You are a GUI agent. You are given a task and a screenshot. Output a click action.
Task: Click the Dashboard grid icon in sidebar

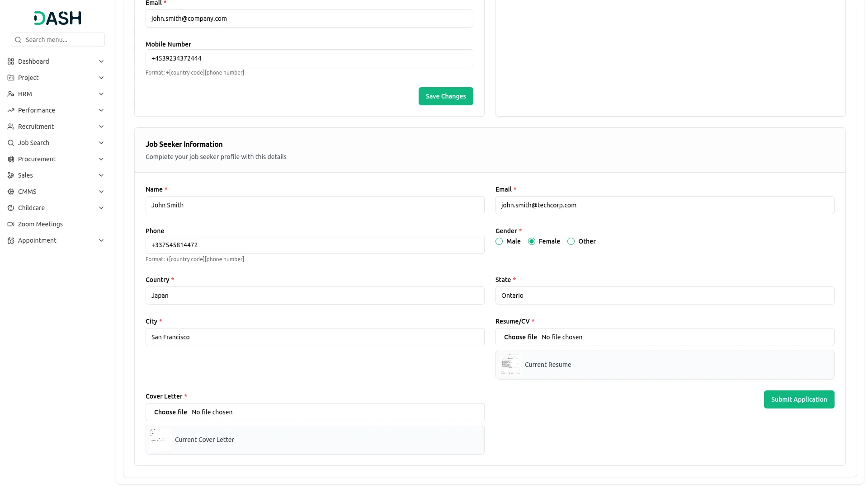click(11, 61)
